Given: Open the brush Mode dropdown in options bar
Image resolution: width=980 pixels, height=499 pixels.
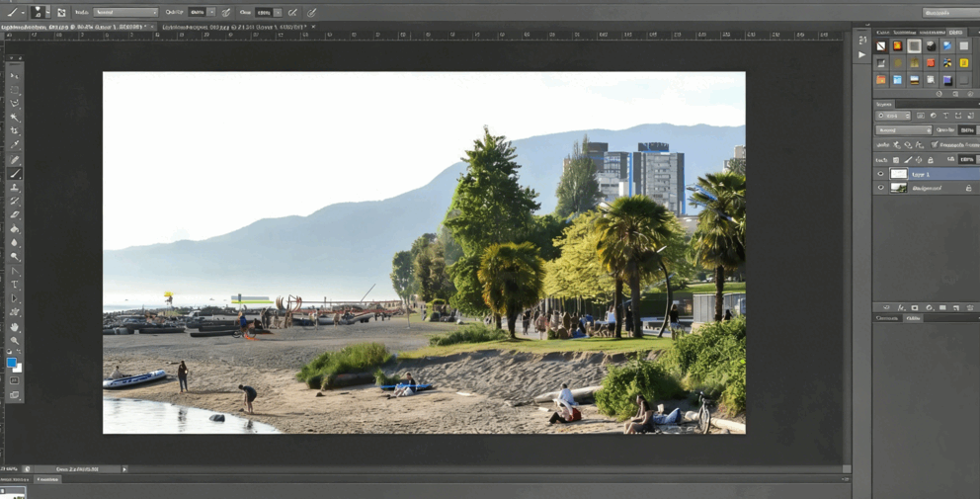Looking at the screenshot, I should click(125, 13).
